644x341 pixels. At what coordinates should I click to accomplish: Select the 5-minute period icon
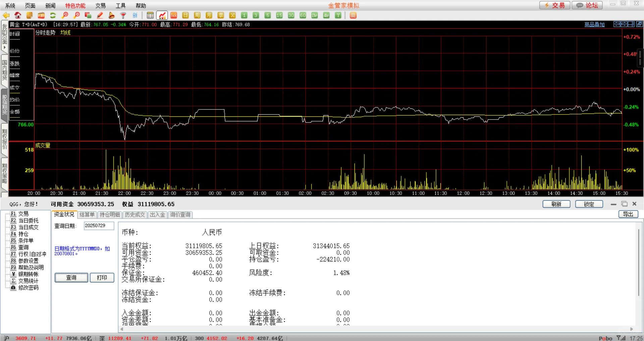(x=268, y=15)
